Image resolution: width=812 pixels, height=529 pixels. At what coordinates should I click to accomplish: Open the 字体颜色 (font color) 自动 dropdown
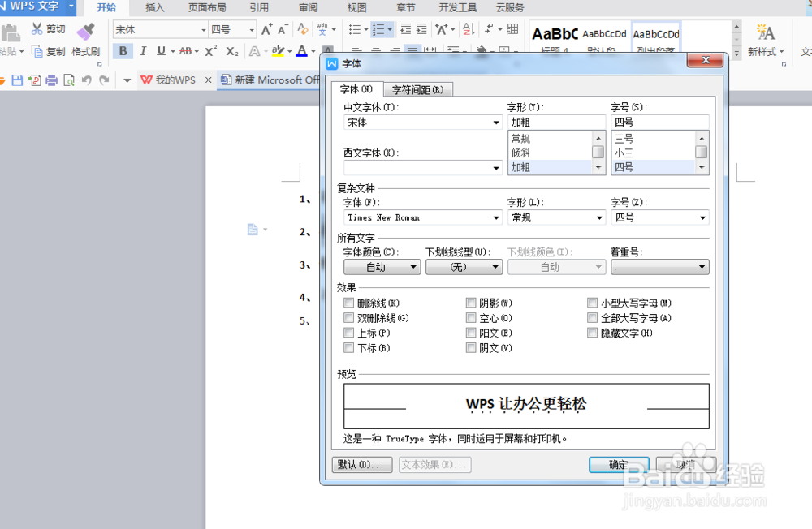tap(382, 267)
